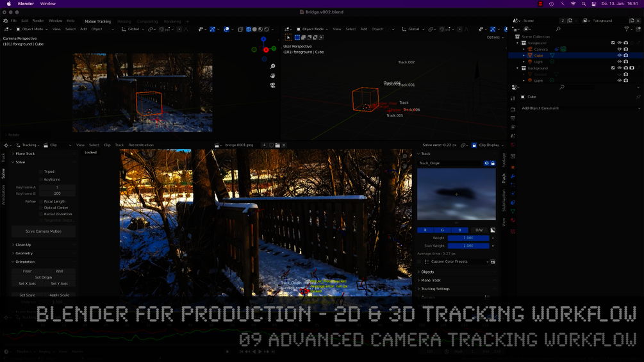Image resolution: width=644 pixels, height=362 pixels.
Task: Click the red X axis gizmo ball
Action: (x=266, y=50)
